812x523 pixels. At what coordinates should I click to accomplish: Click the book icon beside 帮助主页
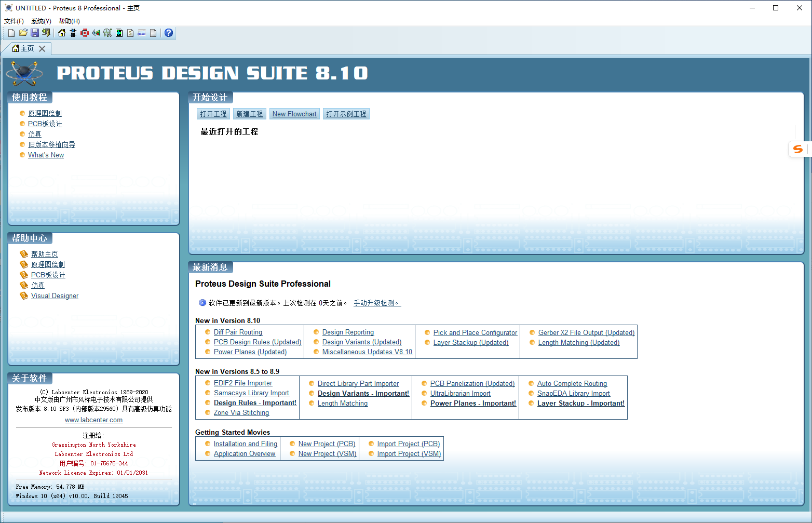(23, 254)
